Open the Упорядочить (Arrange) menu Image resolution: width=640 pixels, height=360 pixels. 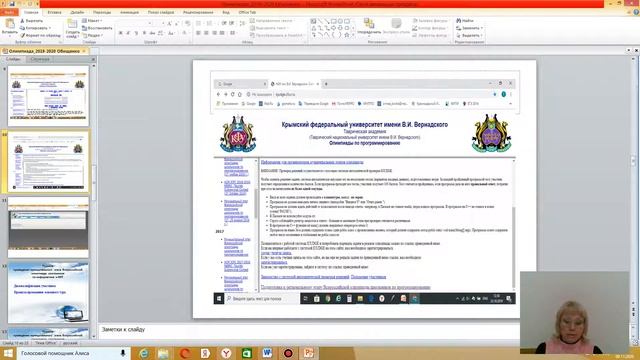369,27
